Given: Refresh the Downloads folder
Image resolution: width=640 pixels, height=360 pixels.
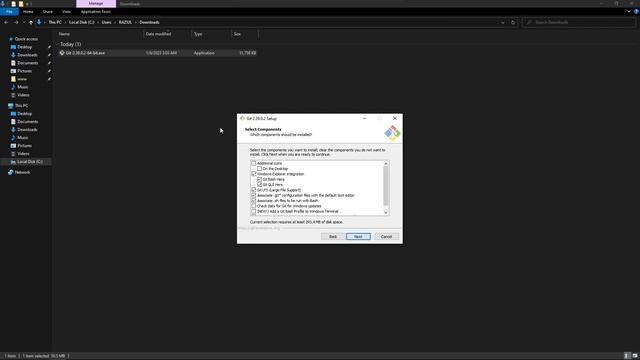Looking at the screenshot, I should click(513, 22).
